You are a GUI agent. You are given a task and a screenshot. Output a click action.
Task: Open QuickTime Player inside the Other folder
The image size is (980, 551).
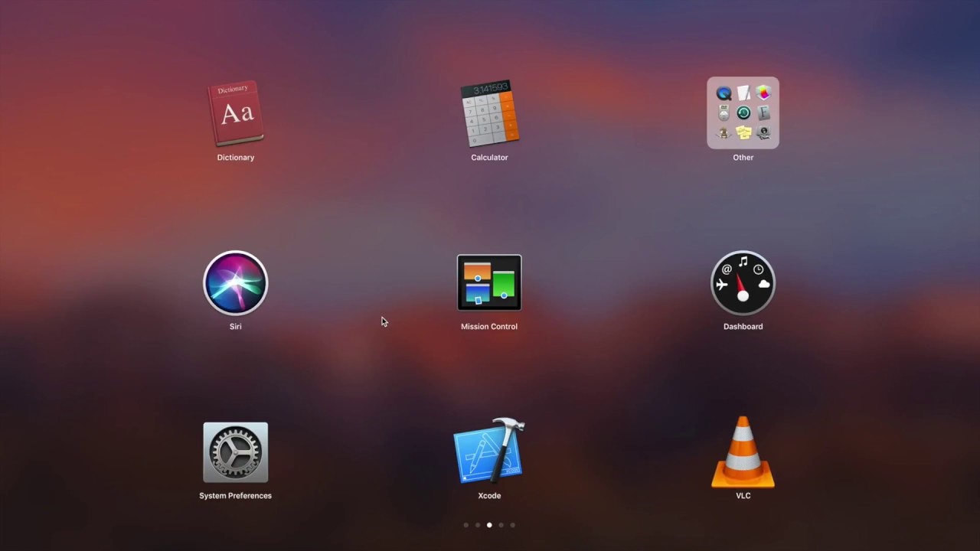click(x=724, y=93)
